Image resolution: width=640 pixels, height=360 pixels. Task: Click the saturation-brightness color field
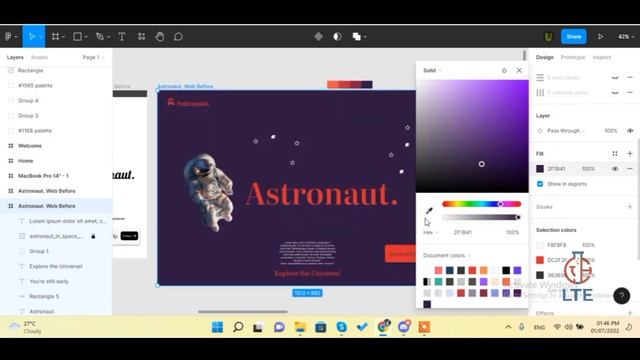click(x=472, y=136)
